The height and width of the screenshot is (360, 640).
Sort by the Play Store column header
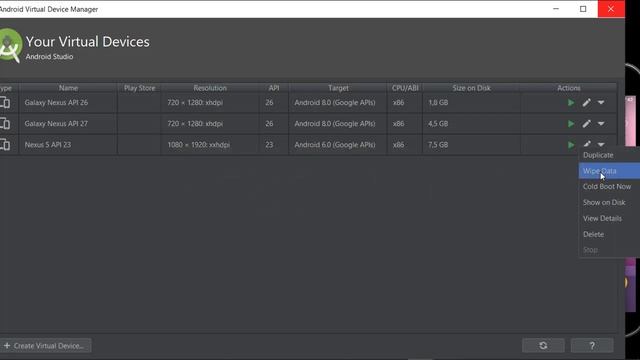click(x=140, y=88)
